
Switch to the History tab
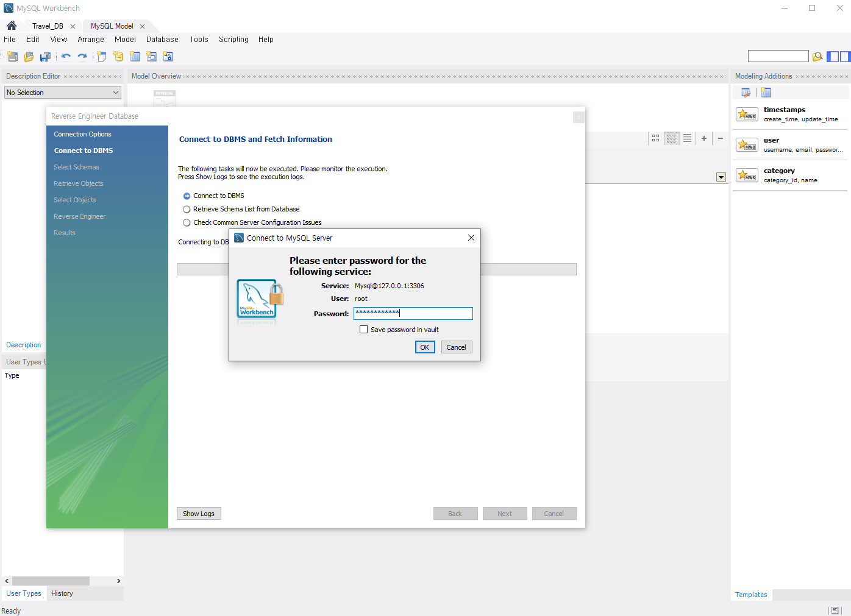point(62,593)
